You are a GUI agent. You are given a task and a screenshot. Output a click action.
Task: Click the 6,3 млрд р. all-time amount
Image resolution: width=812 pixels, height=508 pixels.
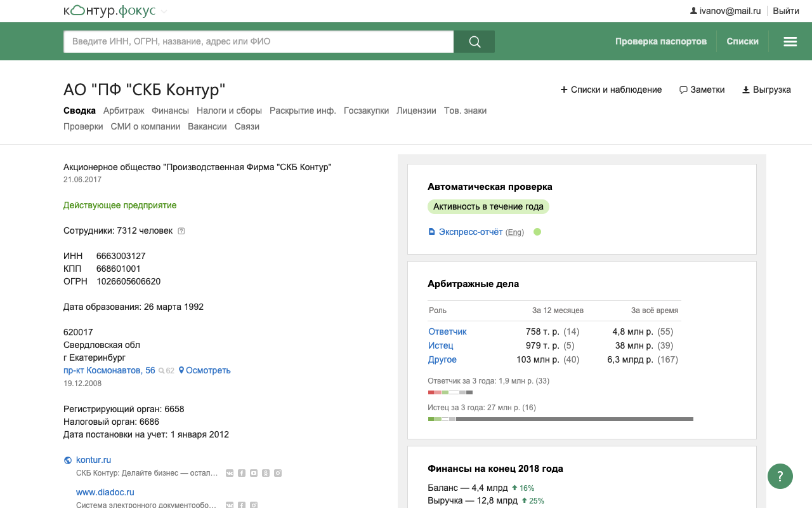point(630,359)
